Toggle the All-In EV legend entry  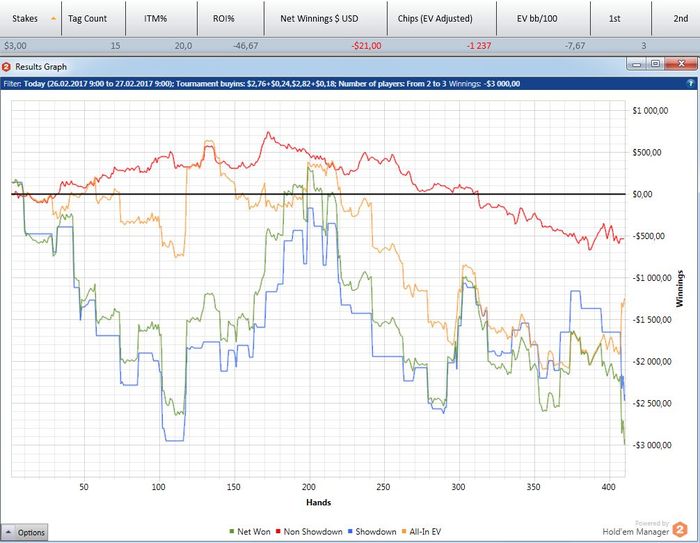click(422, 531)
